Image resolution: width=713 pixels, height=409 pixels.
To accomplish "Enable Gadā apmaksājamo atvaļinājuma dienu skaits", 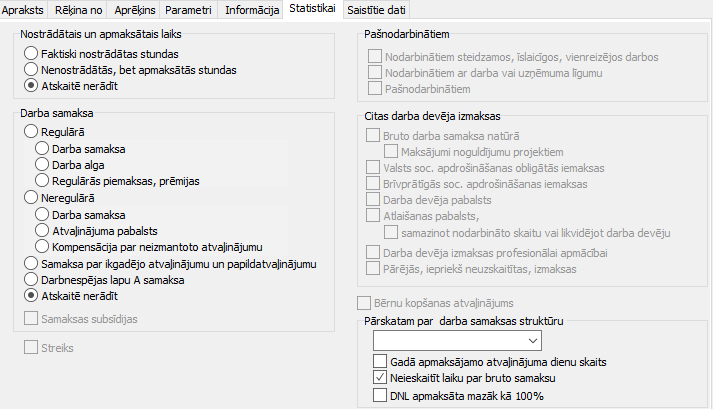I will click(379, 361).
